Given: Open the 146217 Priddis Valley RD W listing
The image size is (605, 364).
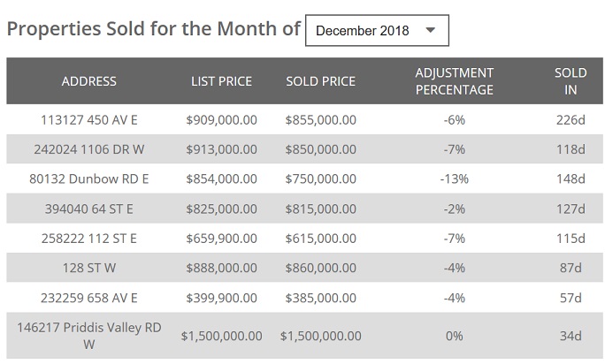Looking at the screenshot, I should pos(89,336).
